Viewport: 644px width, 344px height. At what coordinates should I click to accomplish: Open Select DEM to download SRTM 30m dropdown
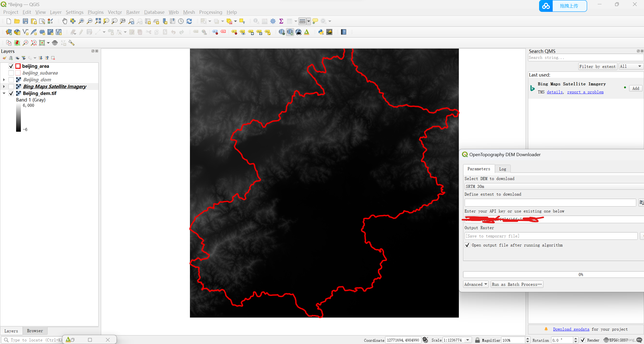554,186
